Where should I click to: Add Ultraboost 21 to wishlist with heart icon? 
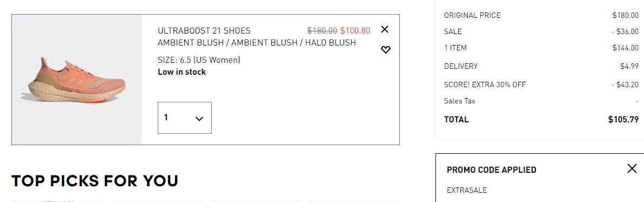(385, 50)
